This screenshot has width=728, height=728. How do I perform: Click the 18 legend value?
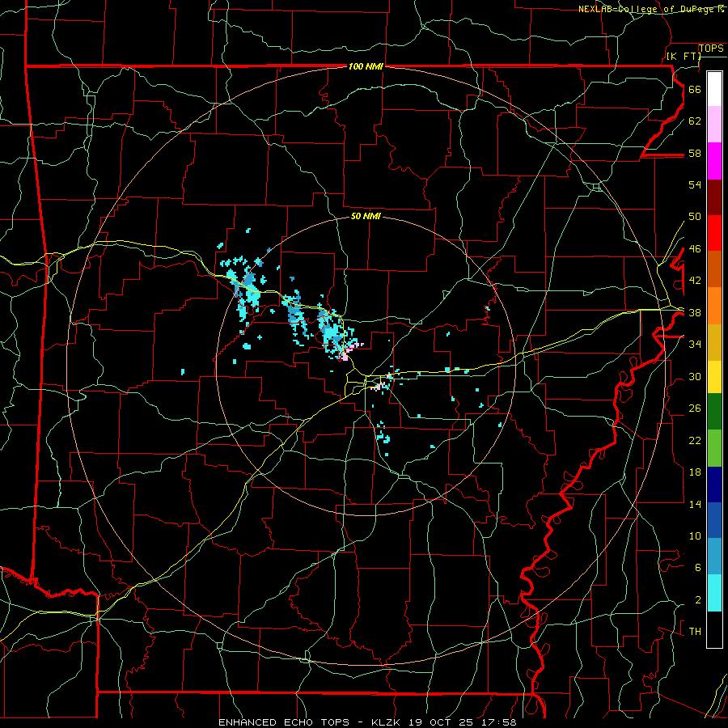[695, 472]
